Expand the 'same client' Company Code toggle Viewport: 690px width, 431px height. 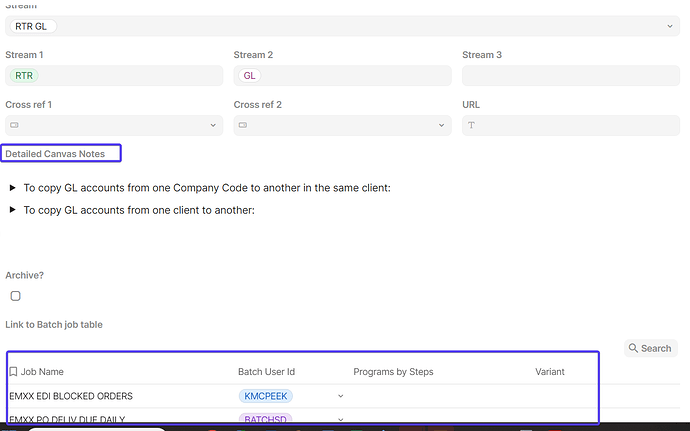[x=13, y=188]
